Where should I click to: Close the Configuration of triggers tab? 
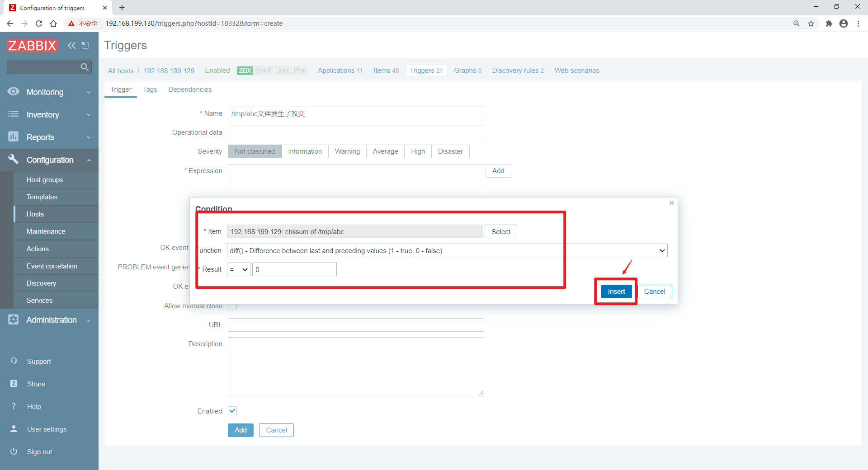(x=105, y=8)
